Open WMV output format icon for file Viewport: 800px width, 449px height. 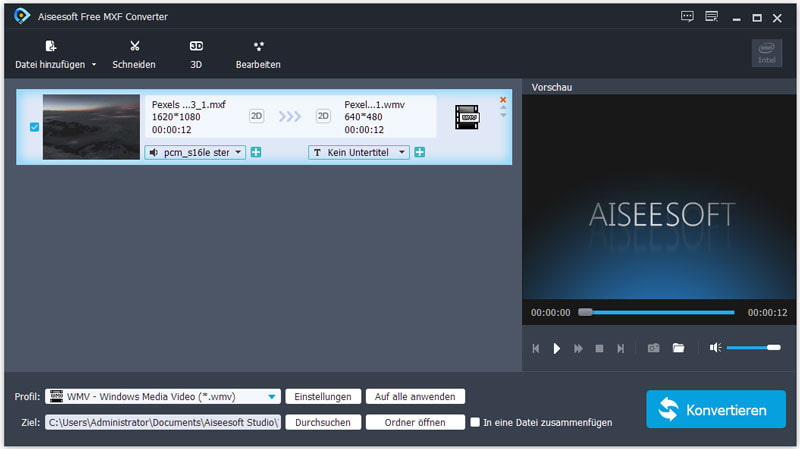pyautogui.click(x=467, y=117)
